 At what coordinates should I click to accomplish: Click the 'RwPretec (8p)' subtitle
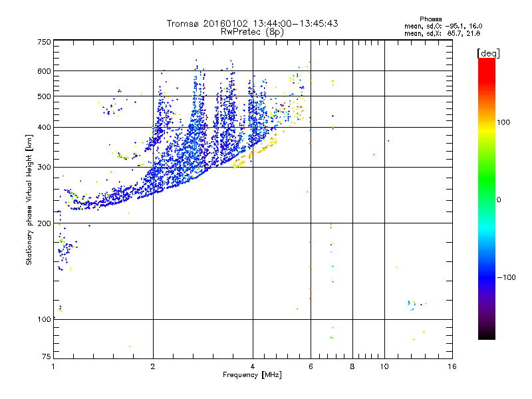(252, 32)
